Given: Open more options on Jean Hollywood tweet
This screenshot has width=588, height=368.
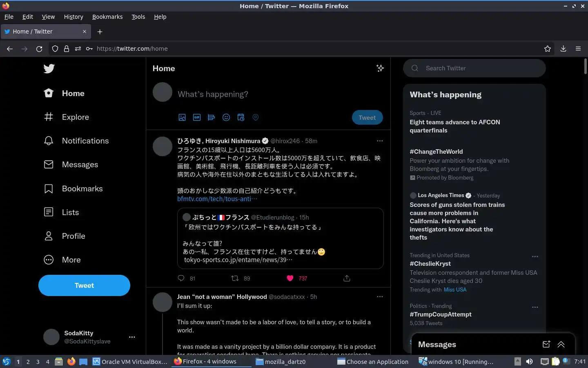Looking at the screenshot, I should click(380, 296).
